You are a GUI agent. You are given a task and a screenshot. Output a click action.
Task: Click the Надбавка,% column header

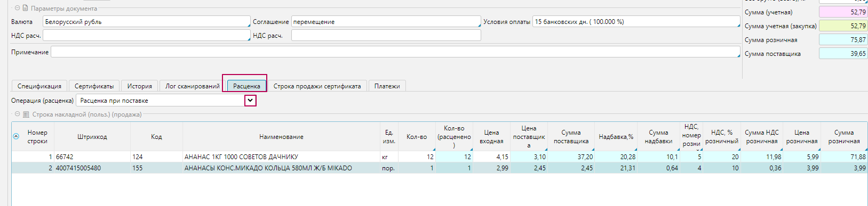point(616,137)
